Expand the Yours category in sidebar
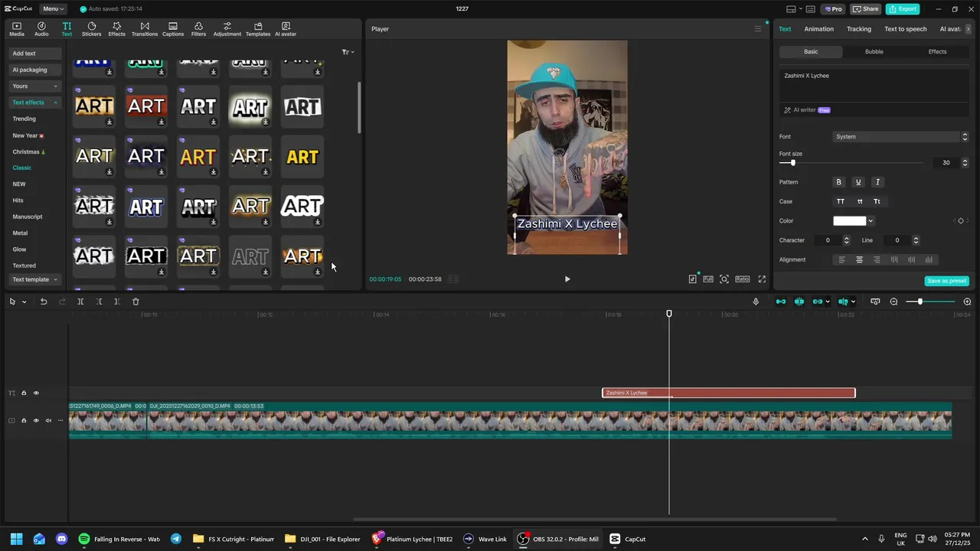 [34, 86]
